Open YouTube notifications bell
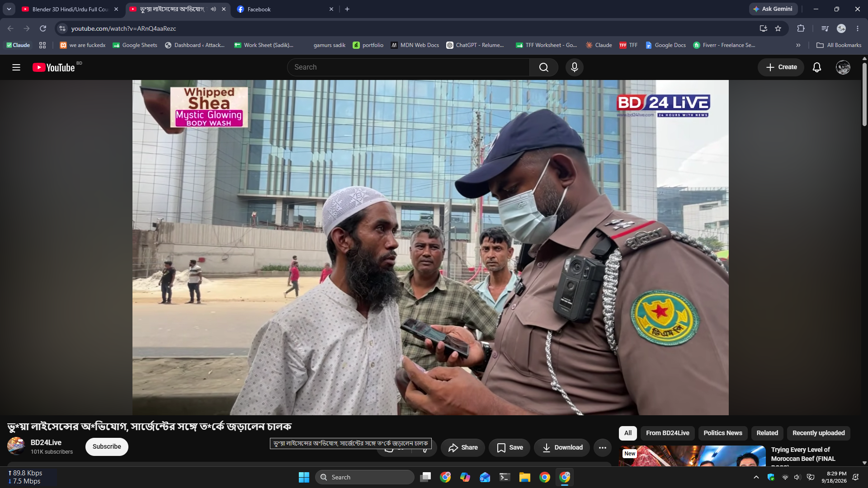 click(x=816, y=67)
